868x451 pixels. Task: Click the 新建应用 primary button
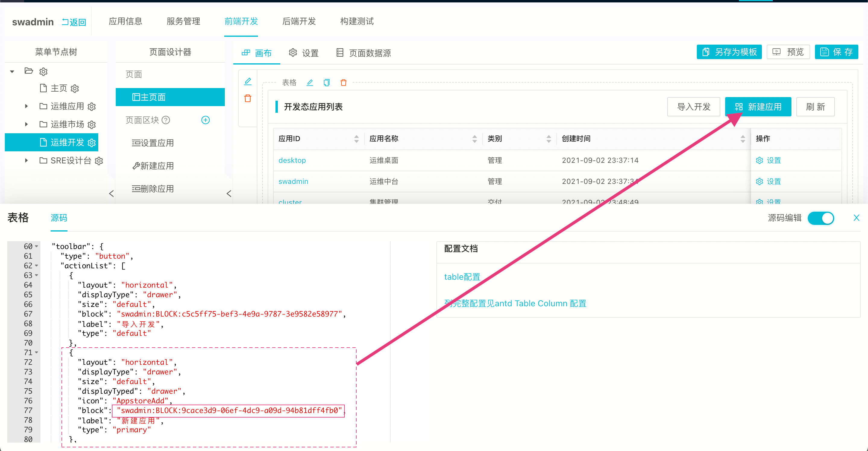point(758,107)
